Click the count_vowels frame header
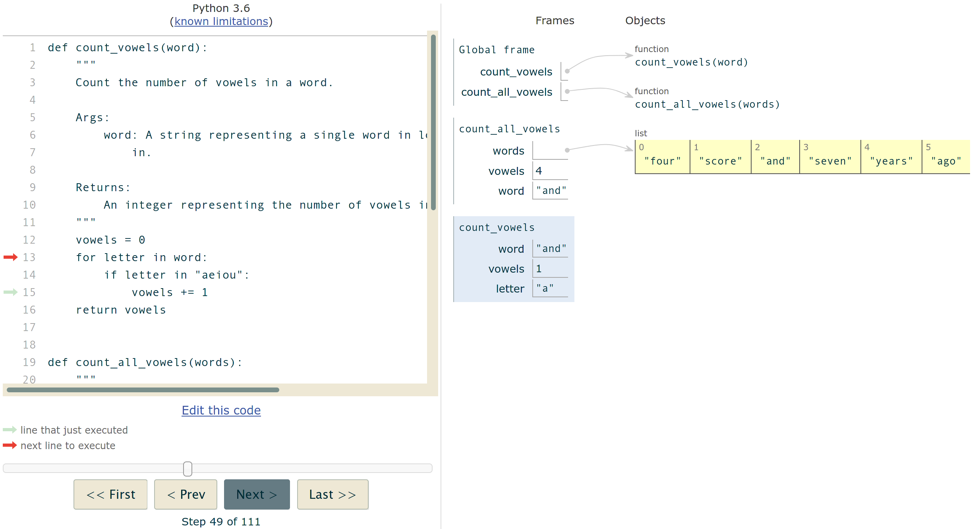The width and height of the screenshot is (980, 529). tap(497, 227)
